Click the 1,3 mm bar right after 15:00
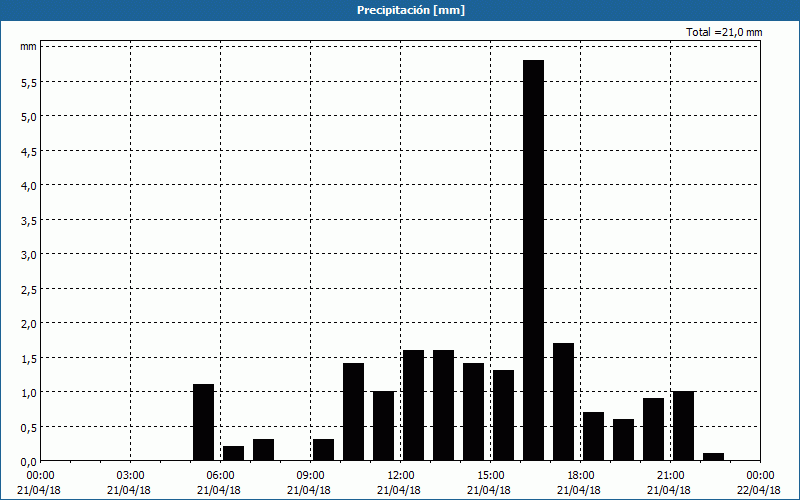The width and height of the screenshot is (800, 500). [x=504, y=415]
